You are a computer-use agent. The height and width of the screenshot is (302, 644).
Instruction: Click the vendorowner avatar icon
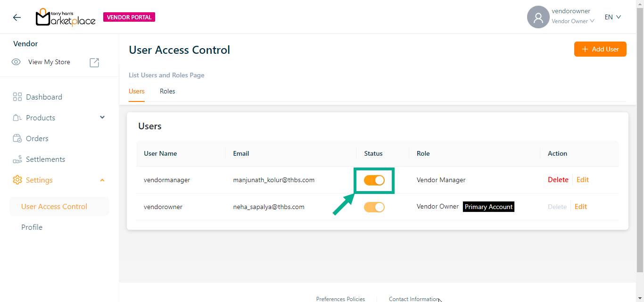[x=538, y=17]
